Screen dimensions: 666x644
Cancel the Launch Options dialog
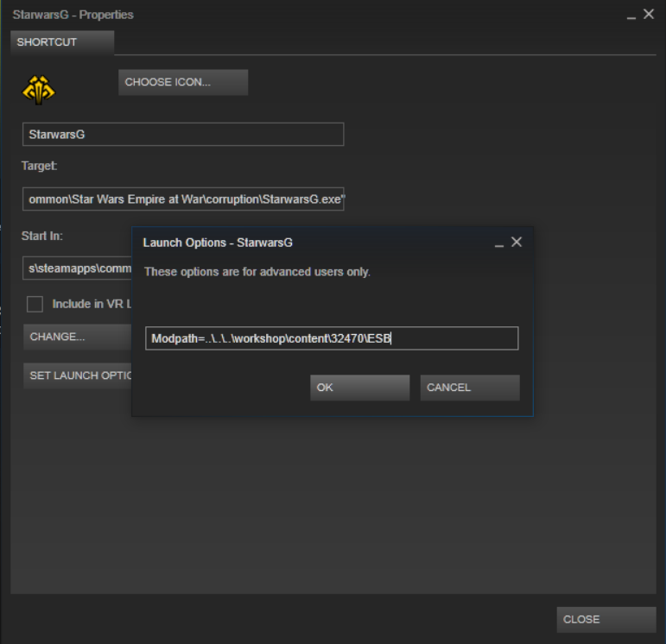(x=470, y=388)
